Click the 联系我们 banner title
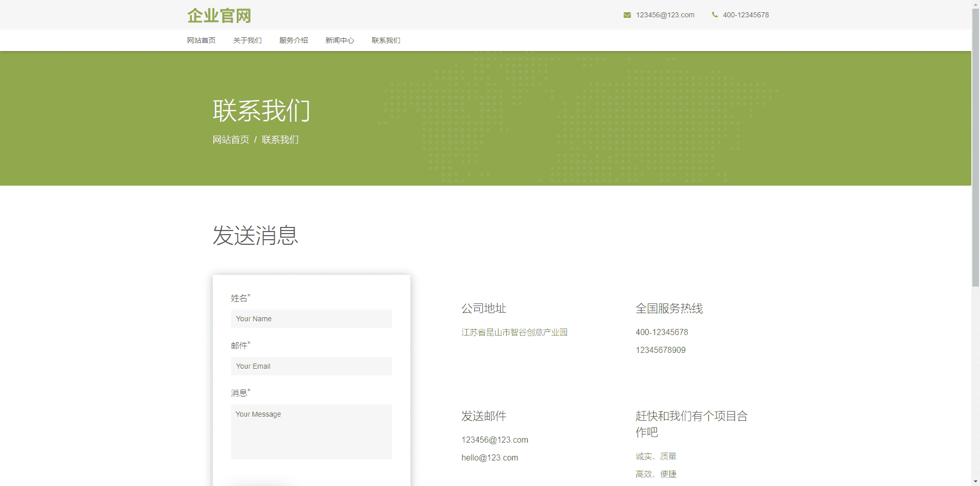The image size is (980, 486). coord(261,111)
